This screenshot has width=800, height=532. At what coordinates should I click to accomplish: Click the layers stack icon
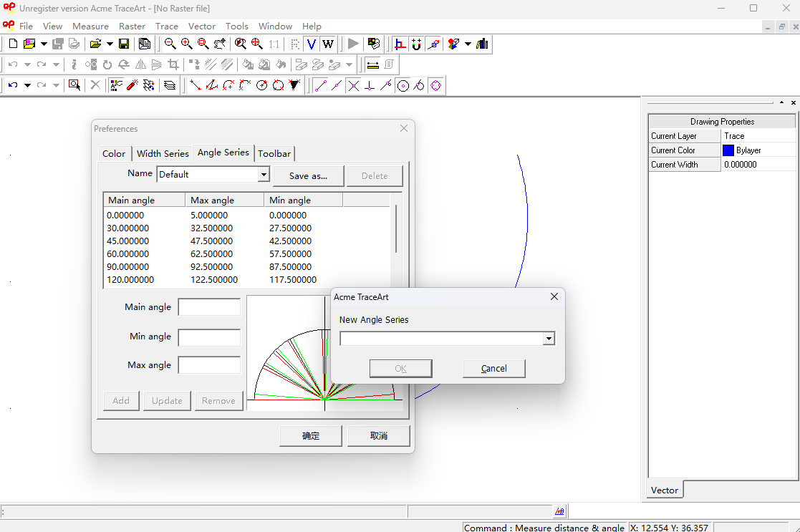[170, 85]
